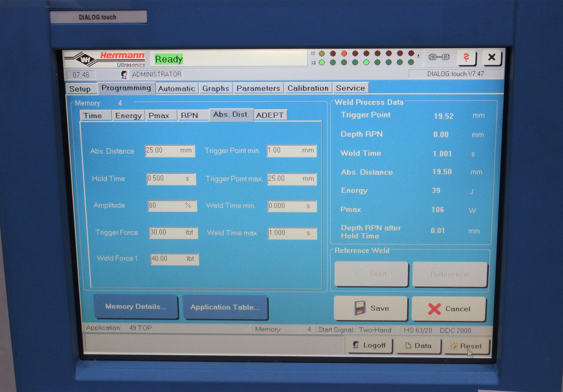Viewport: 563px width, 392px height.
Task: Click the green Ready status indicator
Action: coord(169,59)
